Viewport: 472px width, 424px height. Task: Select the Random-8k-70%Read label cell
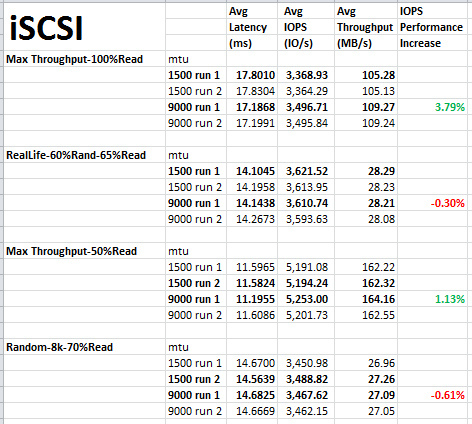[84, 347]
